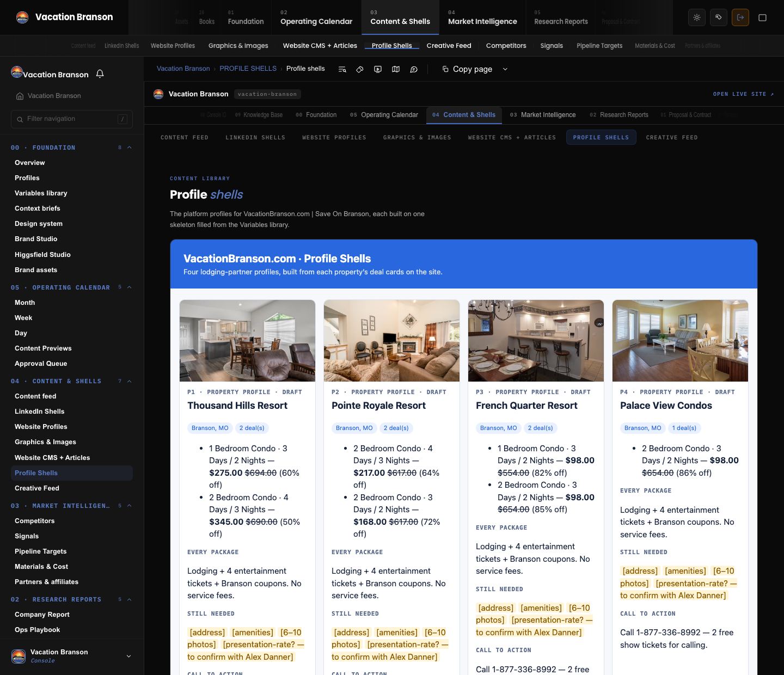Image resolution: width=784 pixels, height=675 pixels.
Task: Click the map icon in page toolbar
Action: [x=396, y=69]
